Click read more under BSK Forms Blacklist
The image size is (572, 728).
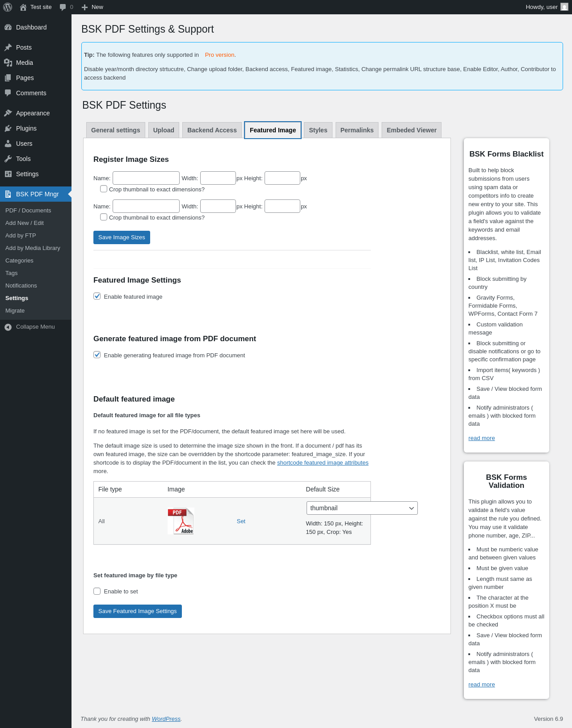coord(481,438)
